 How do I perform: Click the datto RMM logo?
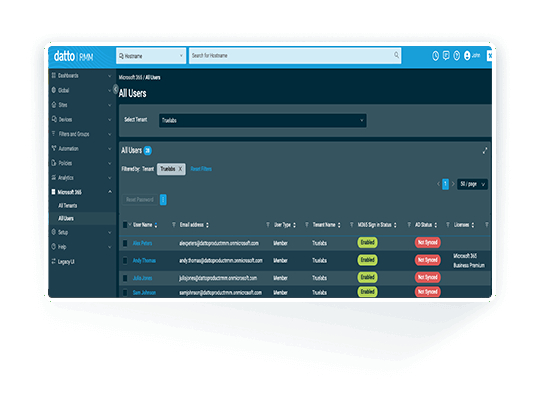(73, 56)
